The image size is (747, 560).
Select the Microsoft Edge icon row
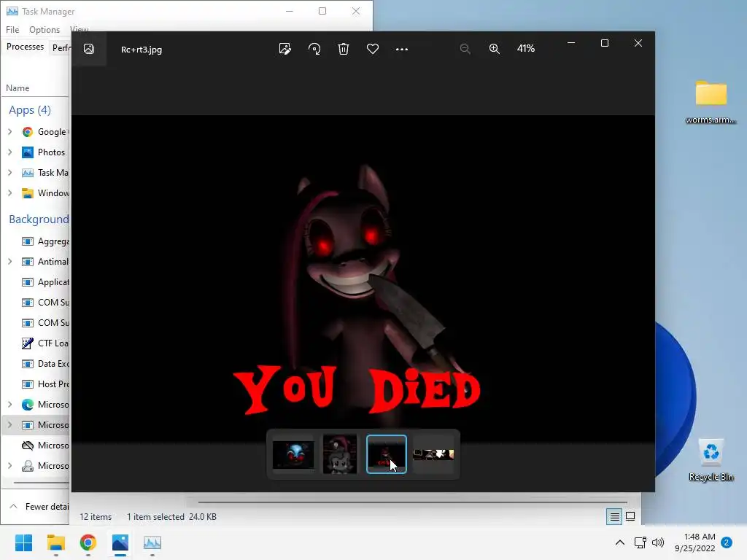pyautogui.click(x=28, y=404)
